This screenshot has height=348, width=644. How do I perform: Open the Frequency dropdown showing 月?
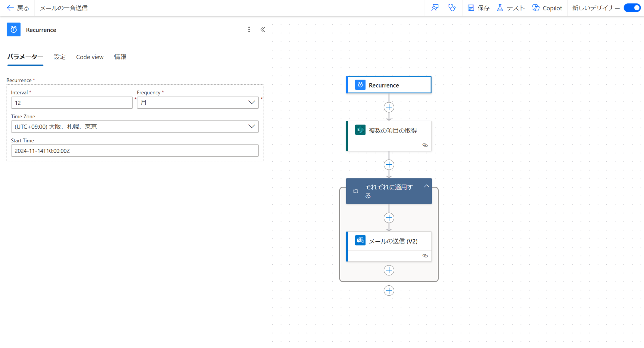pos(198,103)
